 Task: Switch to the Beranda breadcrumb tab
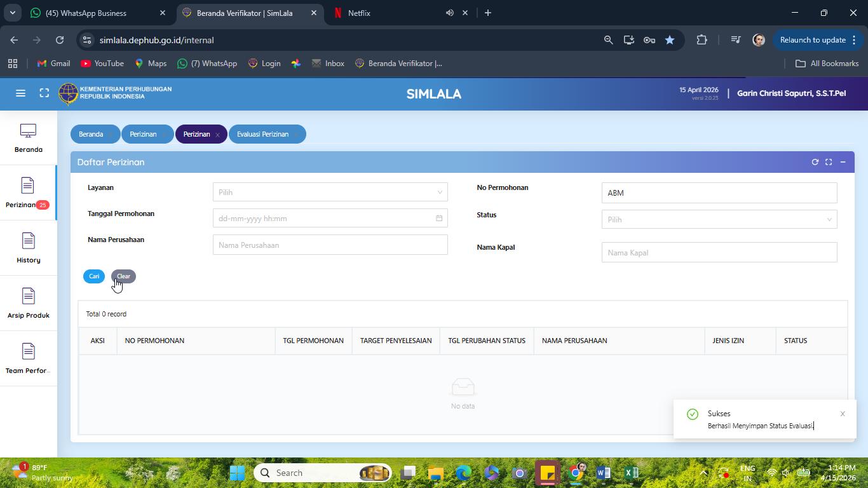coord(91,134)
